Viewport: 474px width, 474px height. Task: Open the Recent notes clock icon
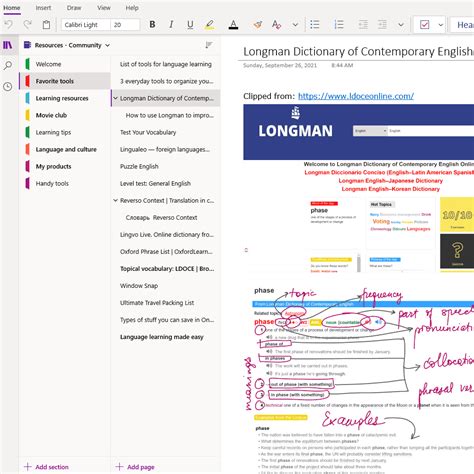pyautogui.click(x=8, y=87)
